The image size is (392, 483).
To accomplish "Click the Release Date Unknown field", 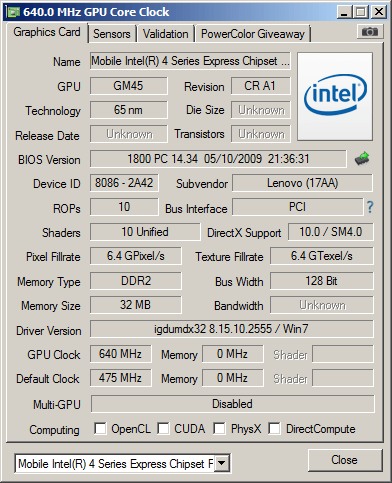I will pyautogui.click(x=128, y=134).
